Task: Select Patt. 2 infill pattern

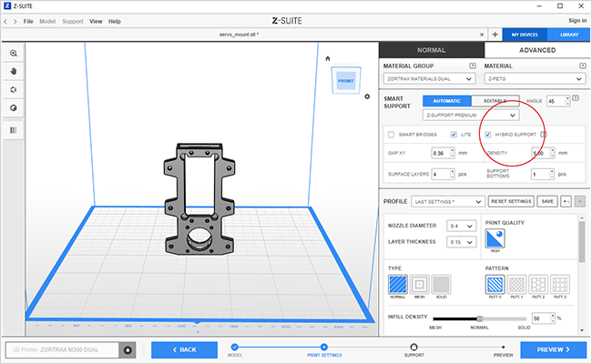Action: pos(538,285)
